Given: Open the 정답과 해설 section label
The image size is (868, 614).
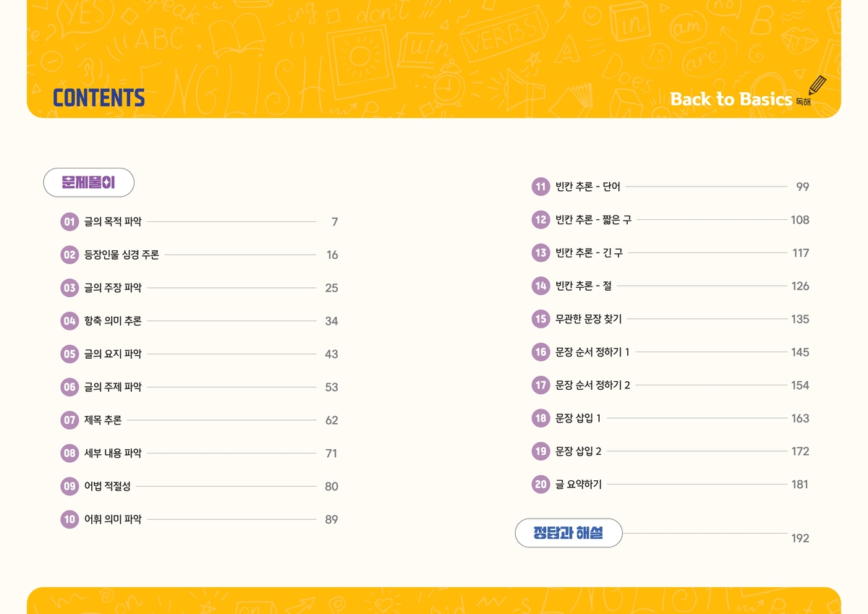Looking at the screenshot, I should click(569, 533).
